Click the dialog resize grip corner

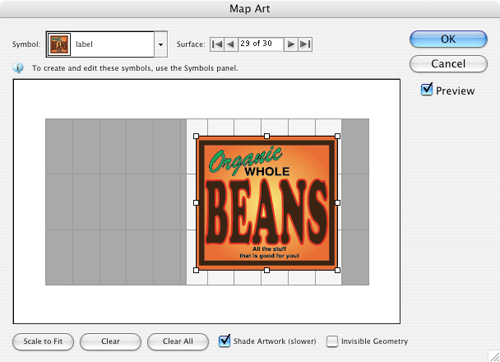494,356
